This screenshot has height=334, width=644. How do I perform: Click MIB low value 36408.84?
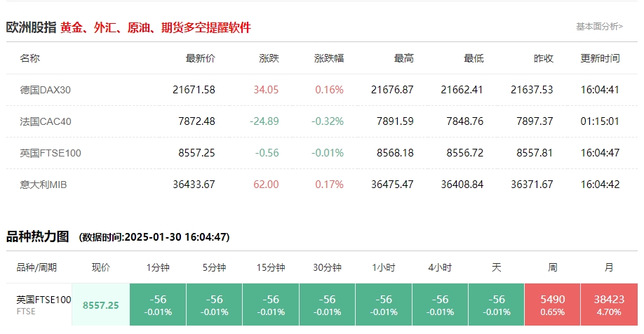[462, 185]
